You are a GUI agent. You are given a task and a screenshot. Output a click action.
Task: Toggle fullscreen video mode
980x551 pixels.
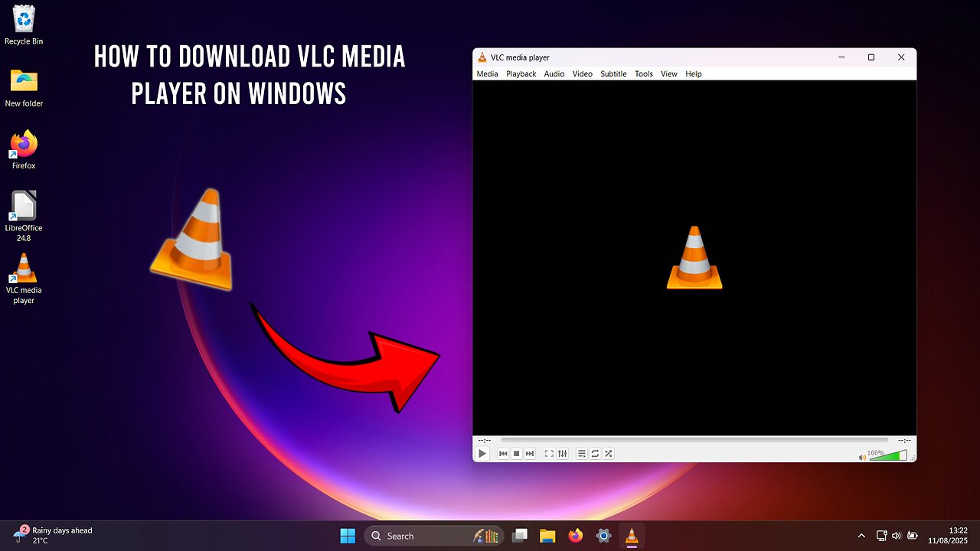(549, 454)
